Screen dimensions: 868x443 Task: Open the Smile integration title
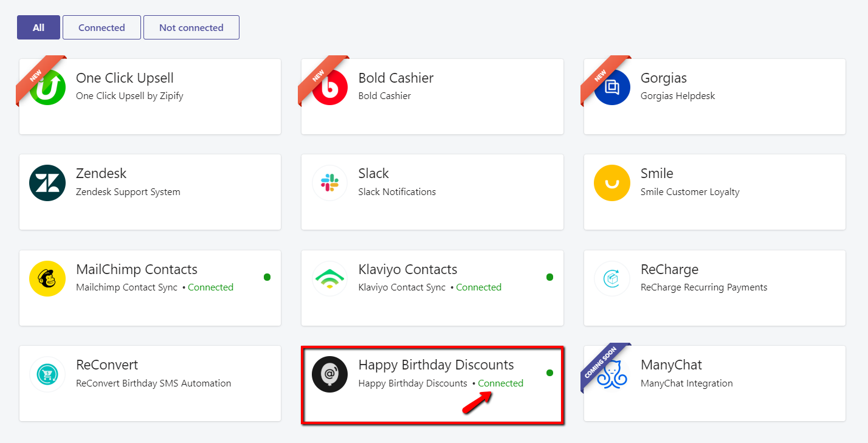pos(657,173)
